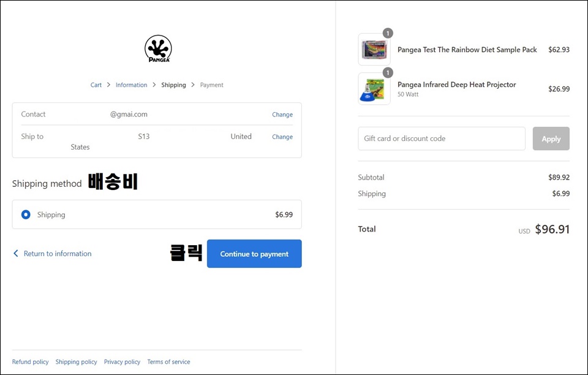Click Continue to payment button
588x375 pixels.
[x=254, y=254]
